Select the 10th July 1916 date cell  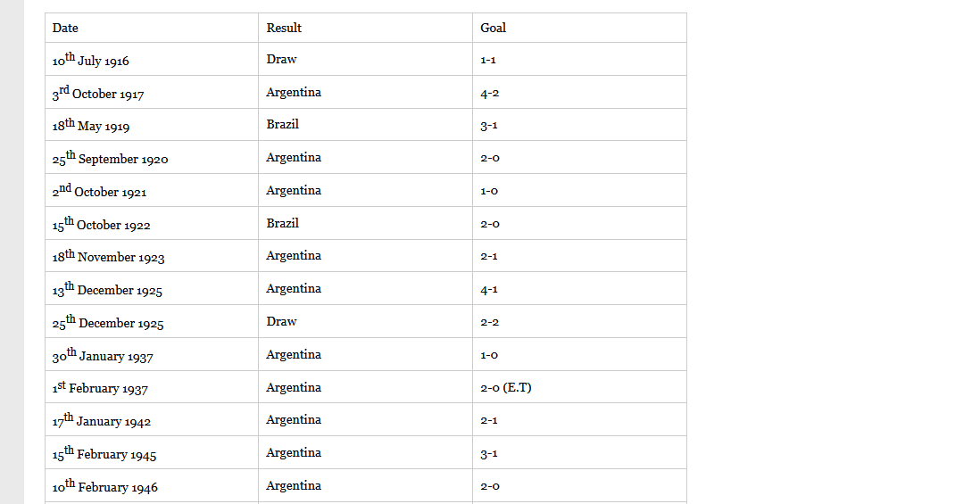click(x=91, y=61)
